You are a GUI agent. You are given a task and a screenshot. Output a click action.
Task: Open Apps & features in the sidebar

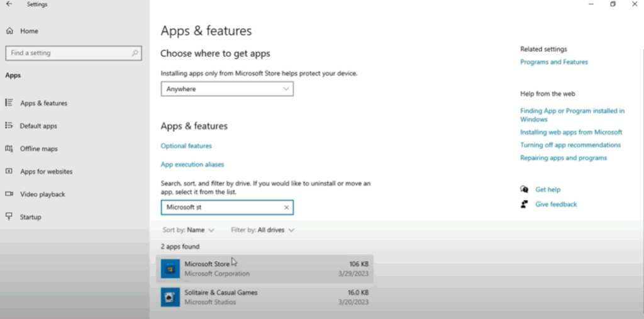pyautogui.click(x=43, y=103)
